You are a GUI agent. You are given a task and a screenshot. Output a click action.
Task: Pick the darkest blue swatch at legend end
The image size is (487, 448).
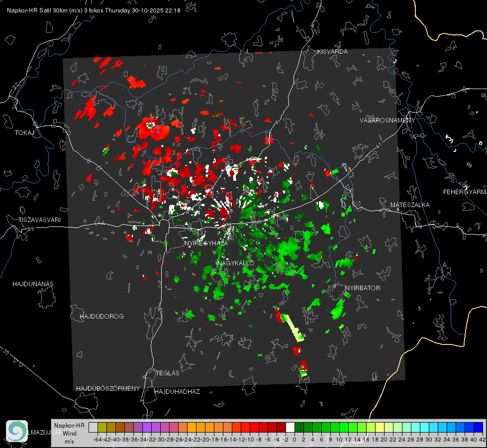(479, 427)
